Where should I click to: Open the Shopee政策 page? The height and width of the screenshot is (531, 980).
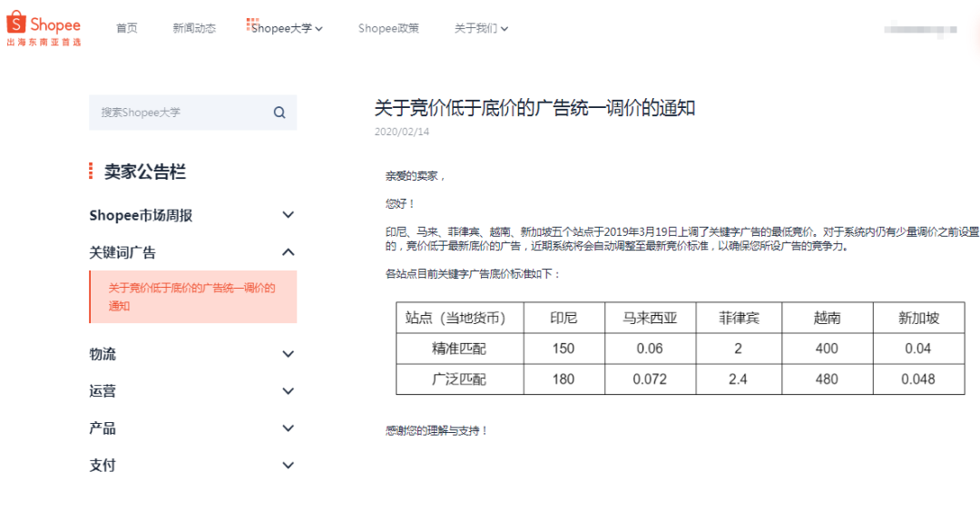click(x=388, y=28)
